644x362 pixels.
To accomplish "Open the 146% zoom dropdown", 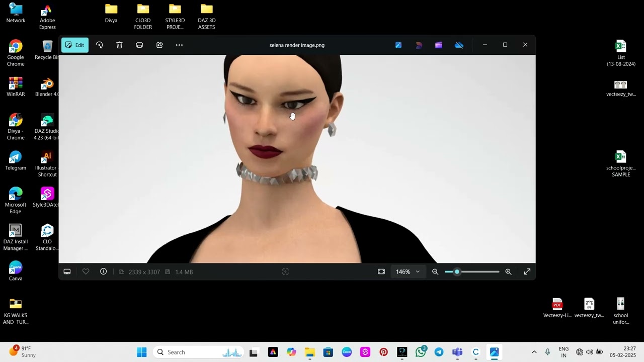I will [x=408, y=271].
